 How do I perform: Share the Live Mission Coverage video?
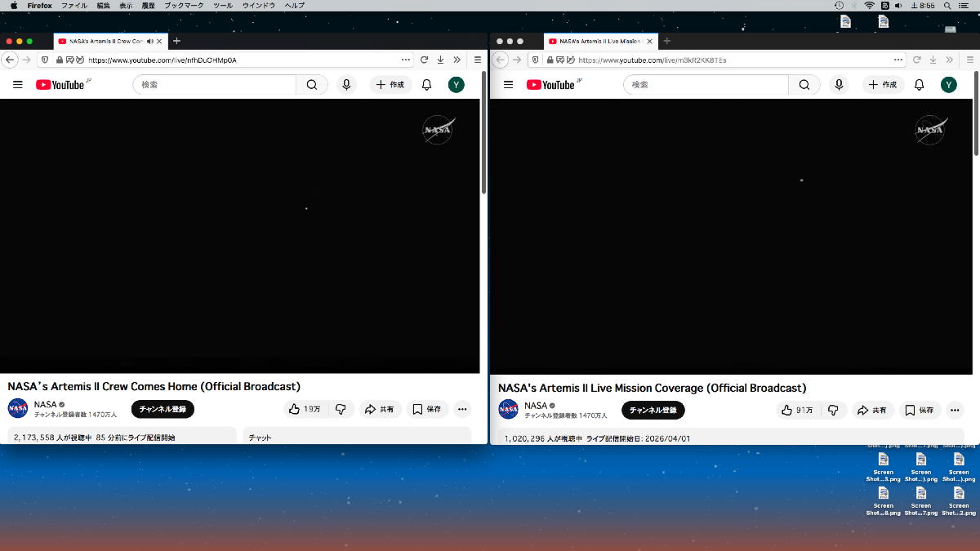click(x=873, y=410)
